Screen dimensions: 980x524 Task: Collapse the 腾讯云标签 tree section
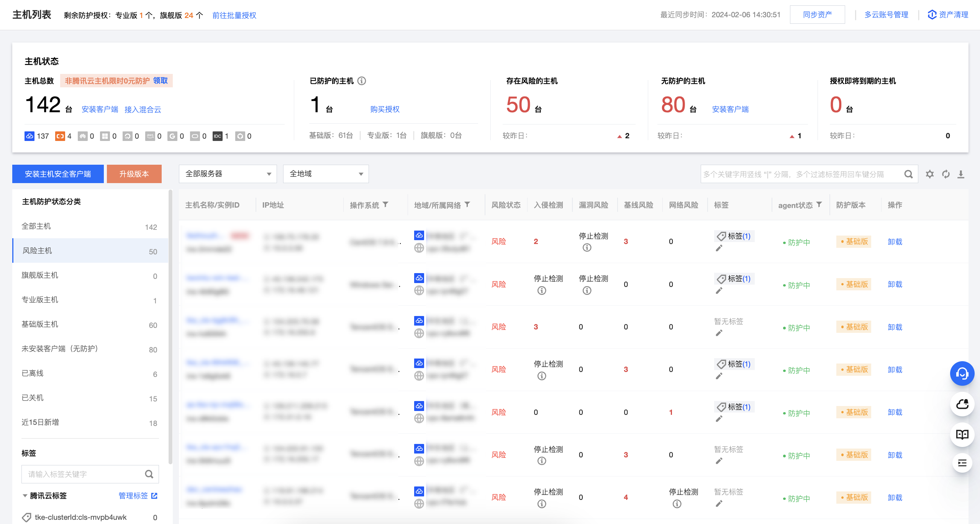(x=25, y=496)
